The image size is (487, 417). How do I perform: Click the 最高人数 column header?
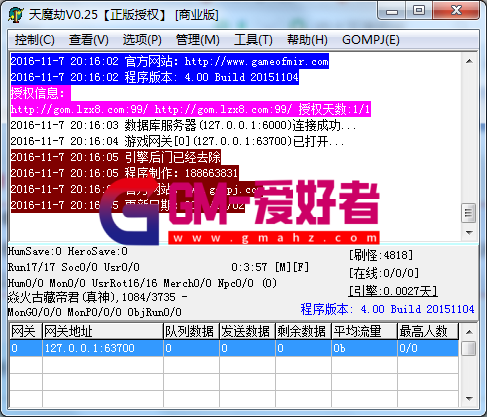click(428, 332)
